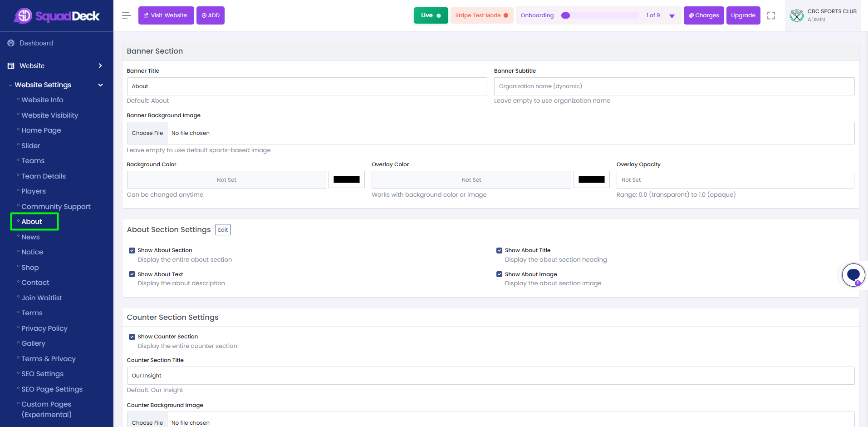The height and width of the screenshot is (427, 868).
Task: Go to Dashboard
Action: (36, 43)
